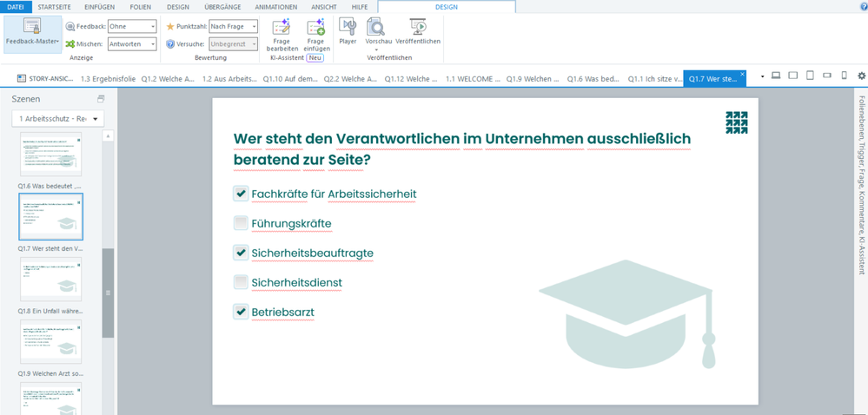Switch to desktop laptop preview
This screenshot has height=415, width=868.
coord(776,76)
